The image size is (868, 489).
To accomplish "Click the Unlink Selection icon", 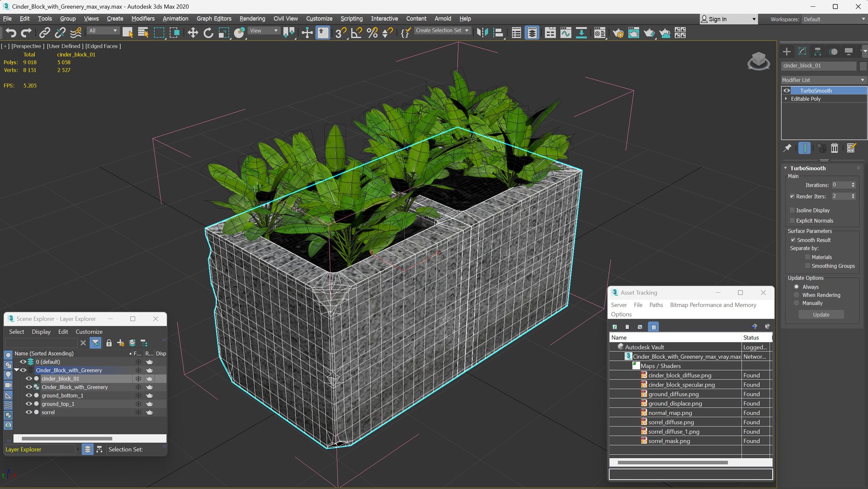I will (x=60, y=33).
